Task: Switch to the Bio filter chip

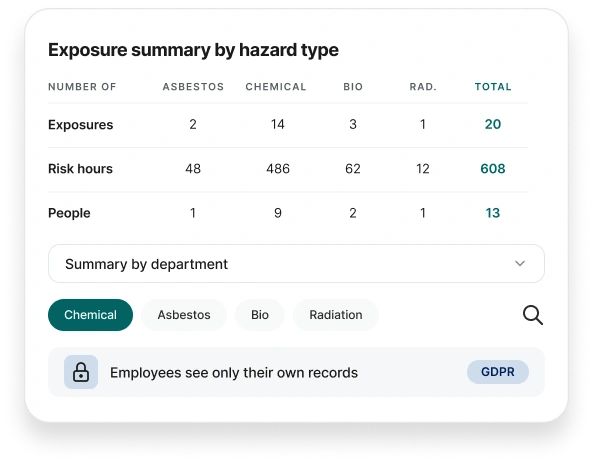Action: 260,315
